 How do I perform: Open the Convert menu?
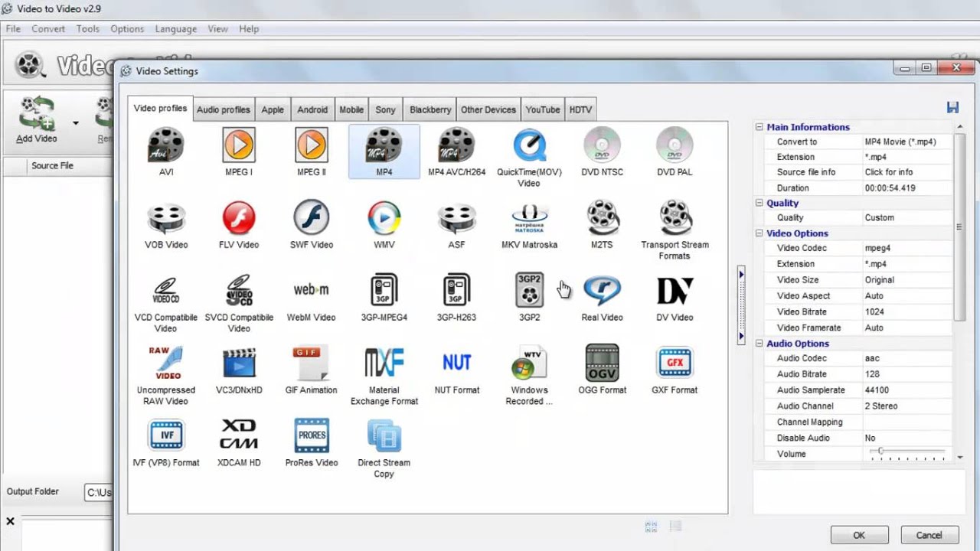click(48, 29)
